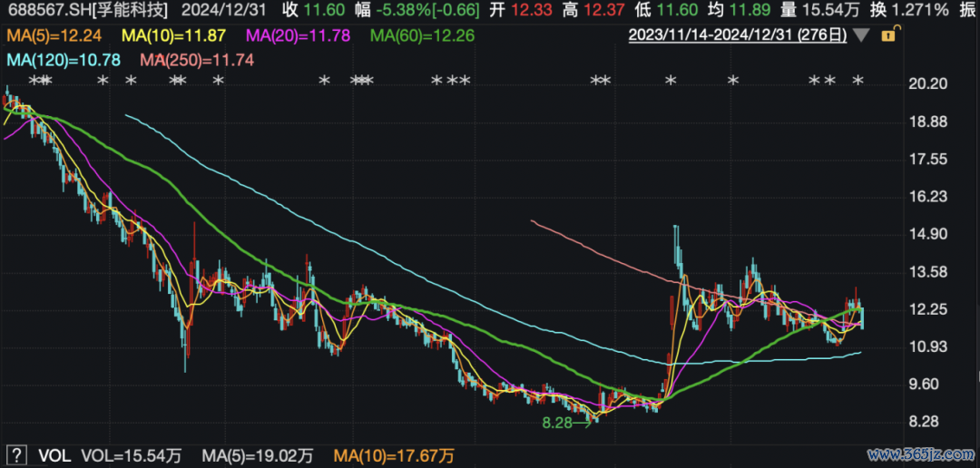Select the MA(10)=11.87 indicator label

tap(174, 35)
